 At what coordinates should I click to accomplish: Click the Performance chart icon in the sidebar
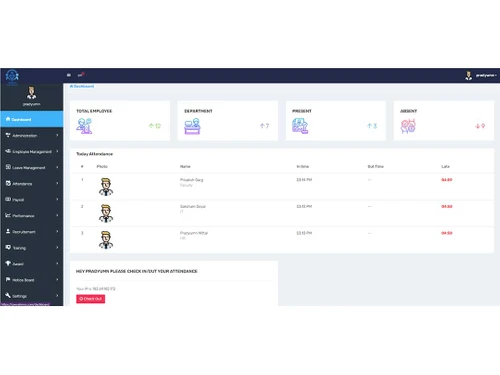point(8,215)
